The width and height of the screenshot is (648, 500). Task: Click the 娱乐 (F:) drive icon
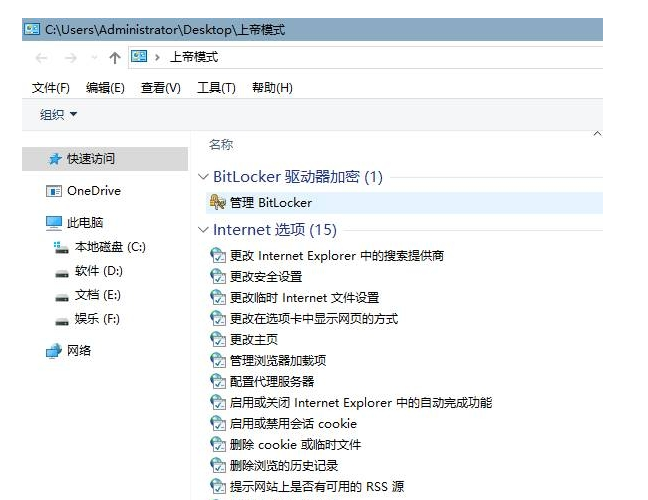[62, 321]
